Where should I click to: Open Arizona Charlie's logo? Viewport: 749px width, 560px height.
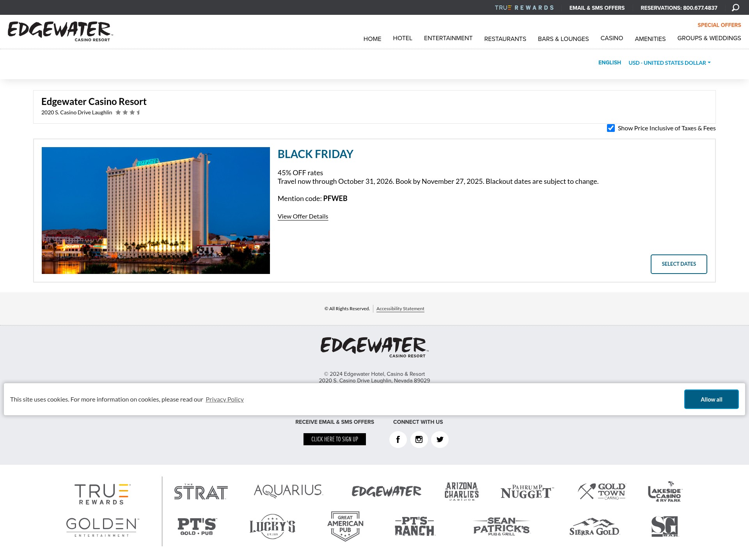461,491
